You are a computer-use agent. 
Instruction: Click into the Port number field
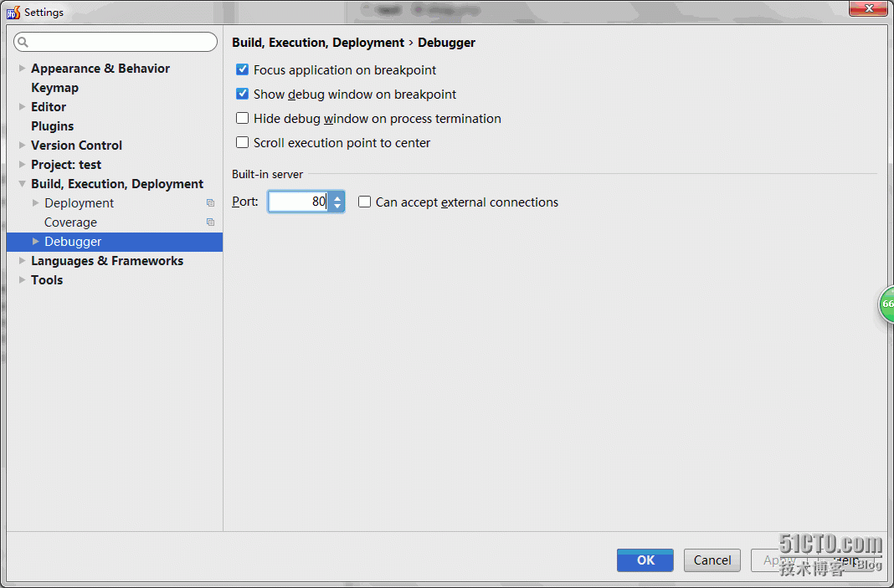click(299, 202)
